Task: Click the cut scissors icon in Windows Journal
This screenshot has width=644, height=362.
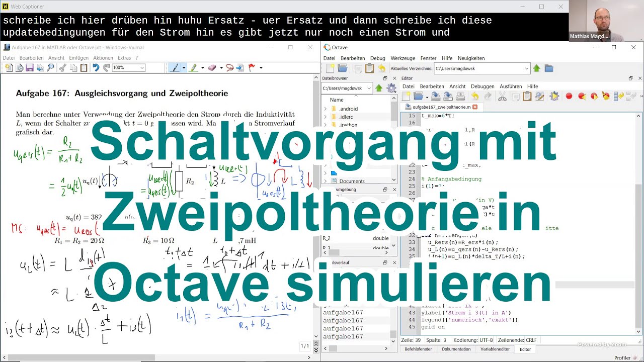Action: click(63, 68)
